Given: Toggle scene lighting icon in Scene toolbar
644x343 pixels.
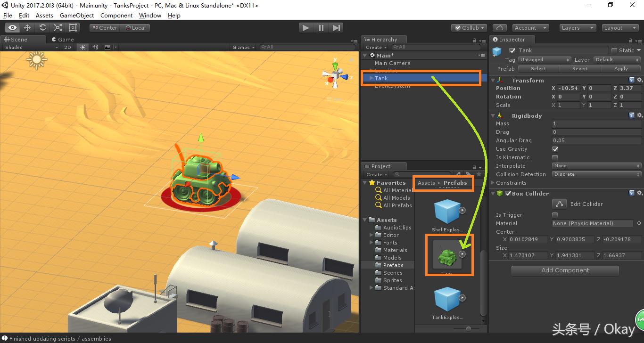Looking at the screenshot, I should pyautogui.click(x=83, y=47).
